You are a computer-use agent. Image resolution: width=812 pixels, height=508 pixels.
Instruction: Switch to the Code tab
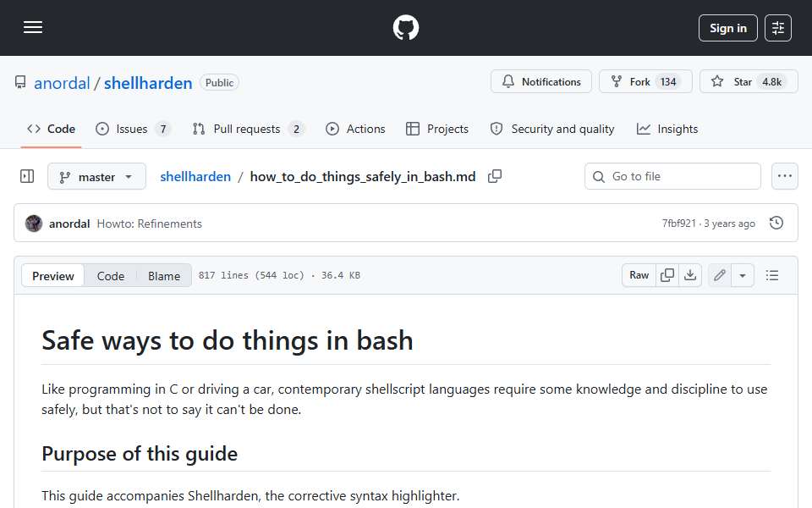(52, 129)
